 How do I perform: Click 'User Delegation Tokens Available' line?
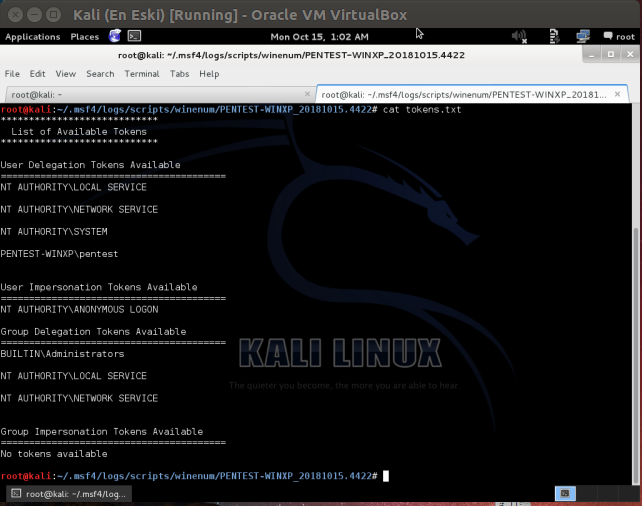coord(90,165)
